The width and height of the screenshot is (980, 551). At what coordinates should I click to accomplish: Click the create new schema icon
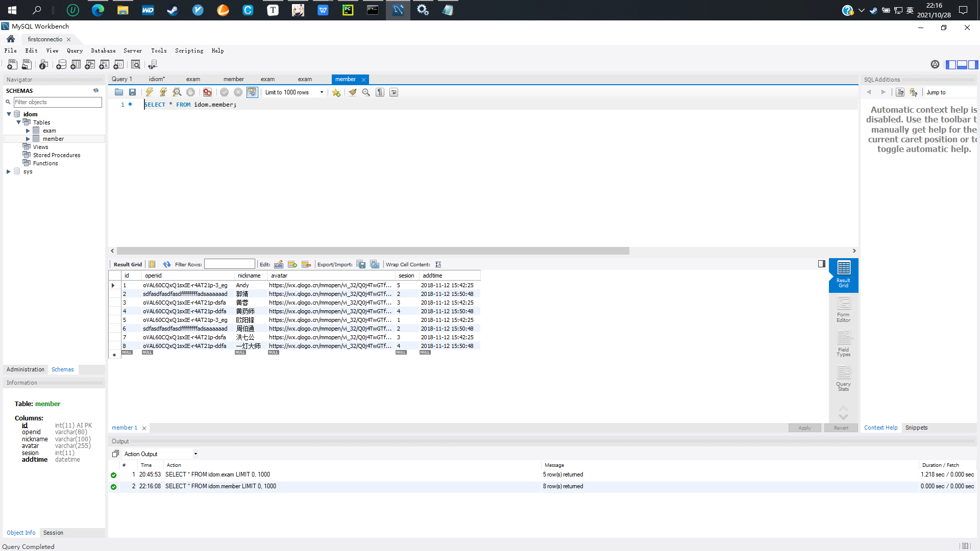click(x=61, y=64)
